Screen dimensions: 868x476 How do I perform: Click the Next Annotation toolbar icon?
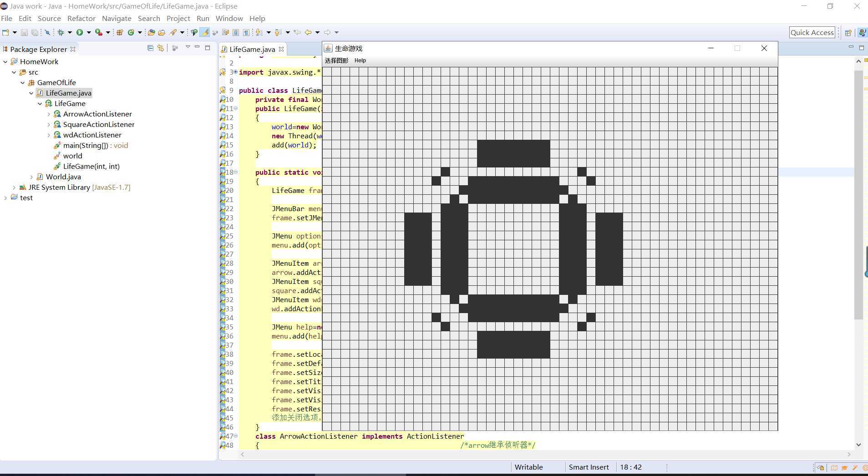coord(259,32)
